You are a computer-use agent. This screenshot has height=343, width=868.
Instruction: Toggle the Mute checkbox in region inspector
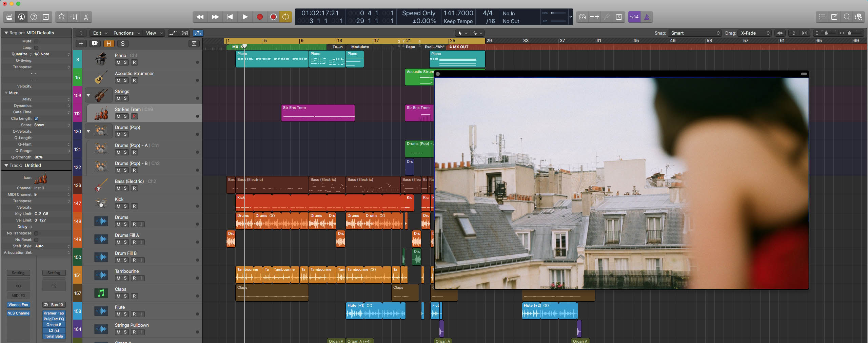36,41
